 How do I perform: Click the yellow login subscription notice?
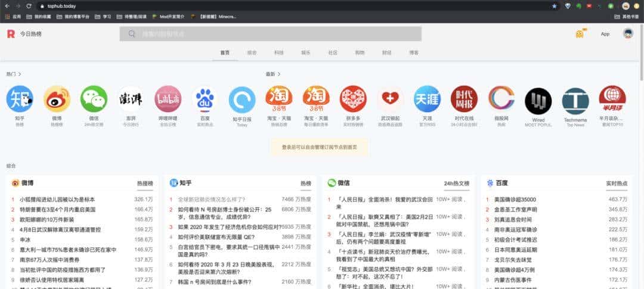click(x=319, y=147)
